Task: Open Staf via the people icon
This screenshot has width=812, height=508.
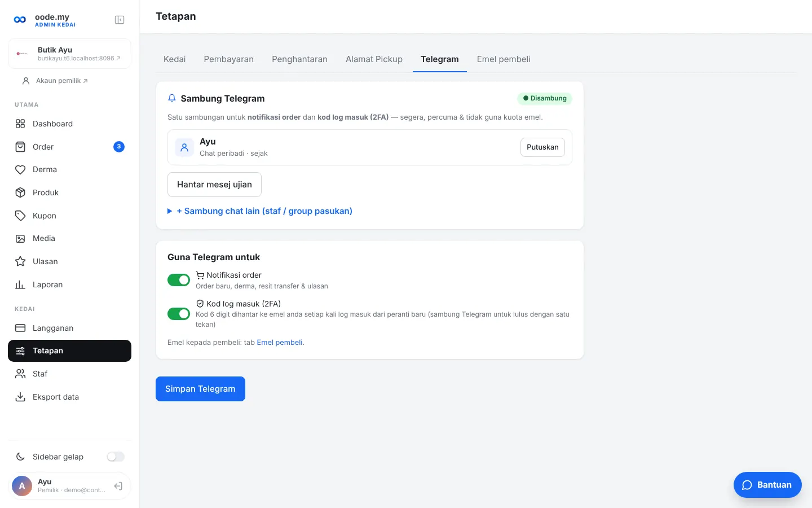Action: tap(20, 374)
